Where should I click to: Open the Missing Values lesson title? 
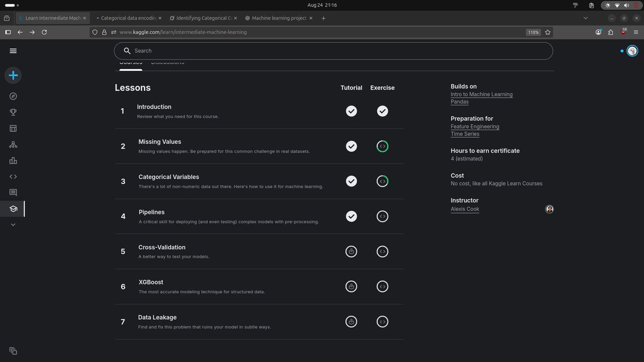160,142
